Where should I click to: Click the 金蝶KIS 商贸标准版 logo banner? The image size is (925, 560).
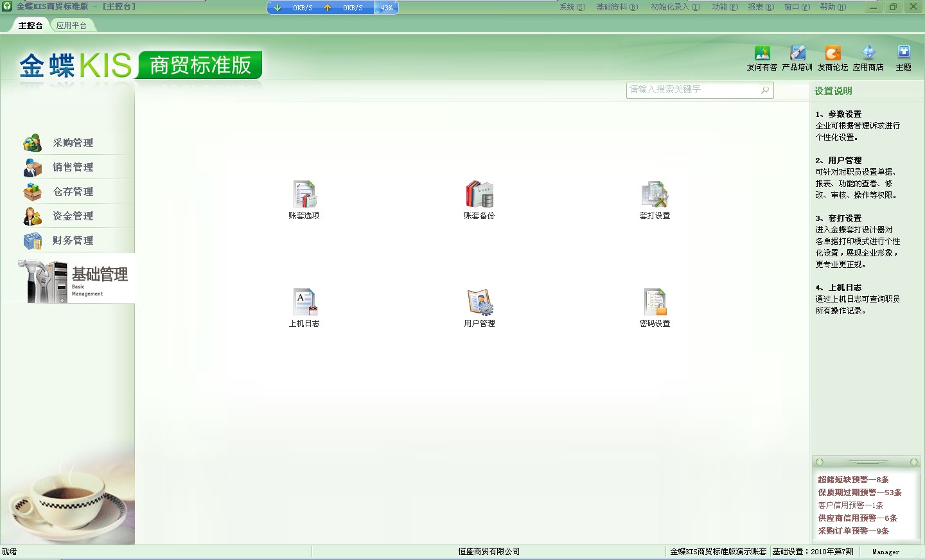[x=140, y=65]
